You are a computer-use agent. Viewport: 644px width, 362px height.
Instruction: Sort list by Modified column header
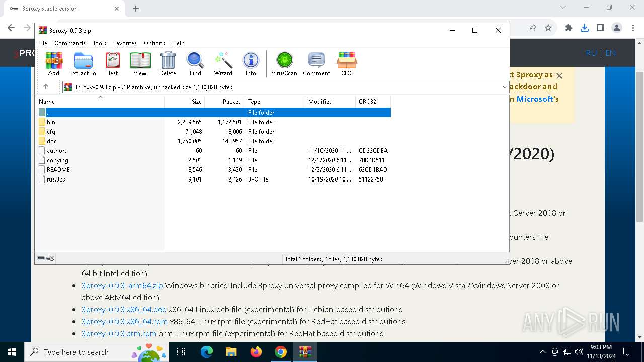(x=330, y=101)
